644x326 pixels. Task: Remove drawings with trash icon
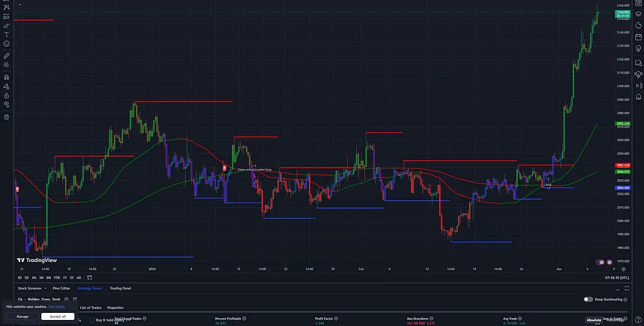(x=7, y=117)
